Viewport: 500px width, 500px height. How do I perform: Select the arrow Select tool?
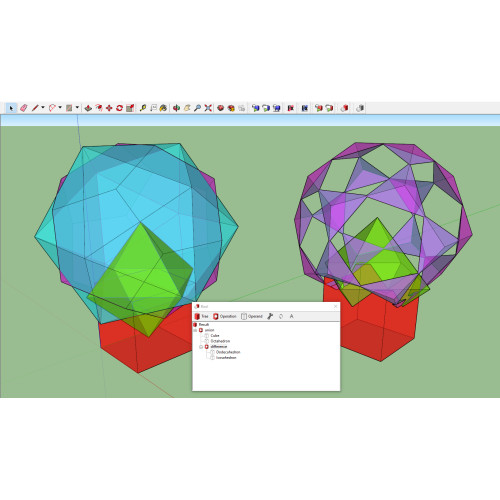[x=11, y=108]
